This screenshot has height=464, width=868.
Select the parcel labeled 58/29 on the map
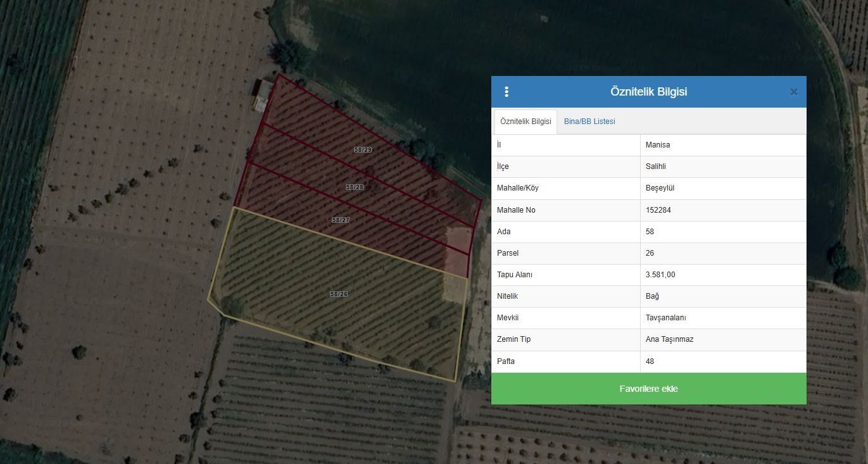tap(363, 150)
